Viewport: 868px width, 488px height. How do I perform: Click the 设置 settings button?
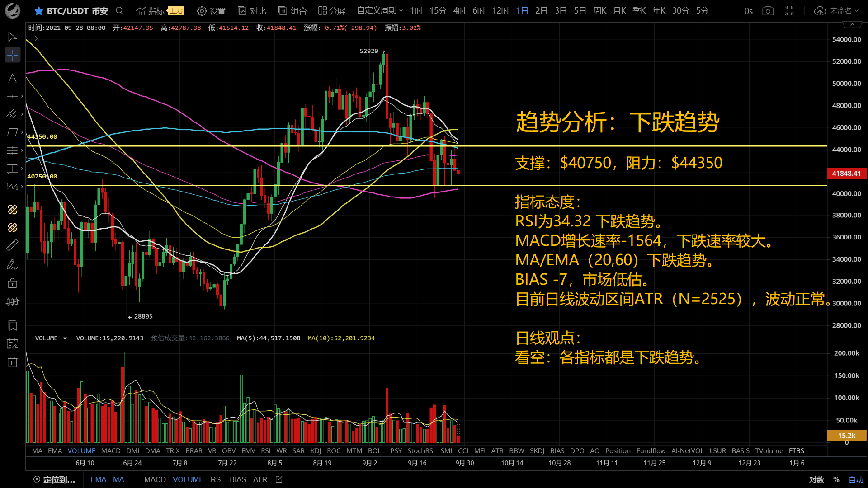pos(212,11)
